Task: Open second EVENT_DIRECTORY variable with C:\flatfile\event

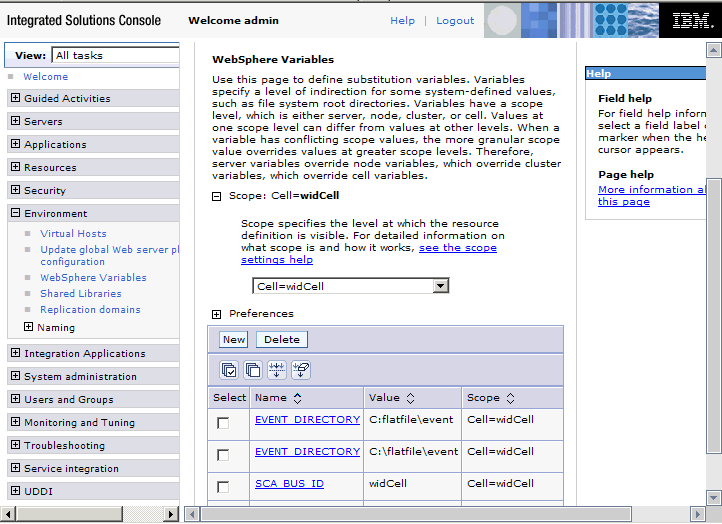Action: point(308,452)
